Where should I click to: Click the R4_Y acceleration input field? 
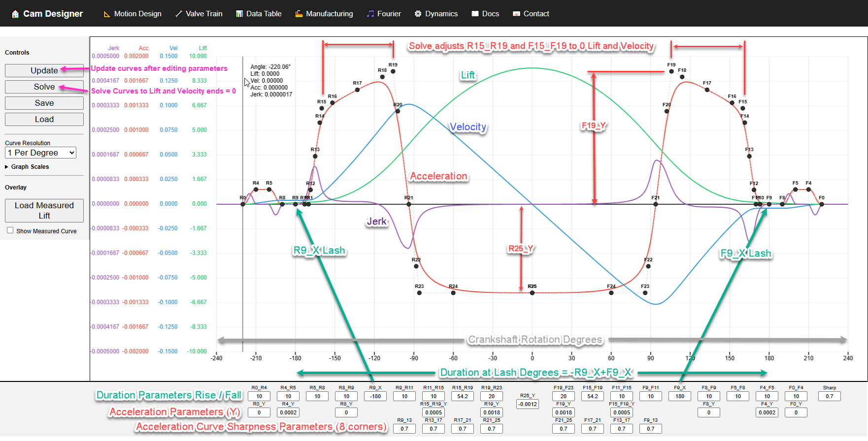(288, 412)
